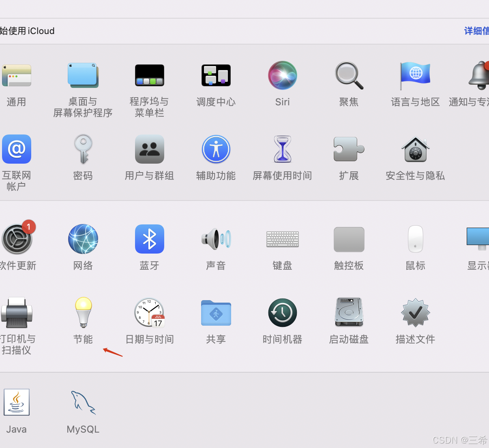Click the 调度中心 text label

click(216, 102)
